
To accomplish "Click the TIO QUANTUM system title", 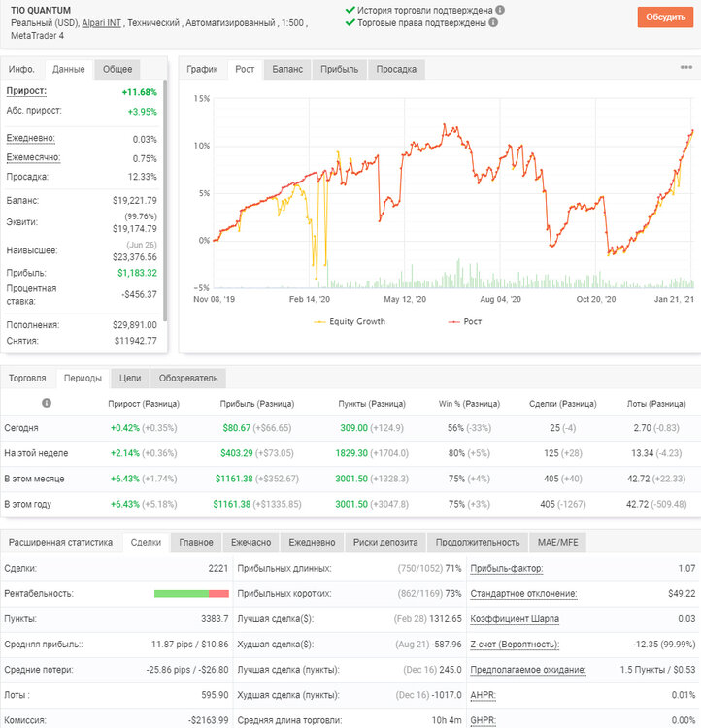I will point(41,11).
